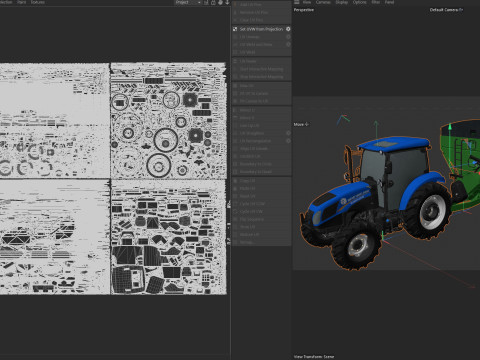Click the View Transform: Scene status text
The image size is (480, 360).
pos(314,357)
